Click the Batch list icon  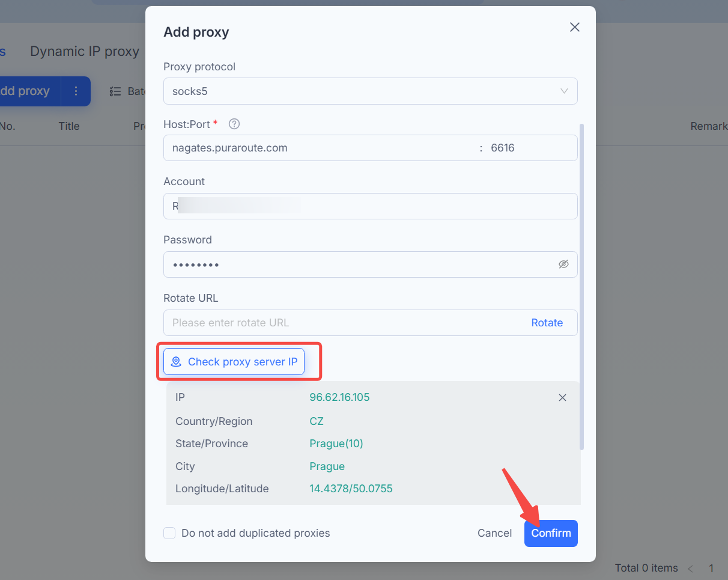(115, 91)
